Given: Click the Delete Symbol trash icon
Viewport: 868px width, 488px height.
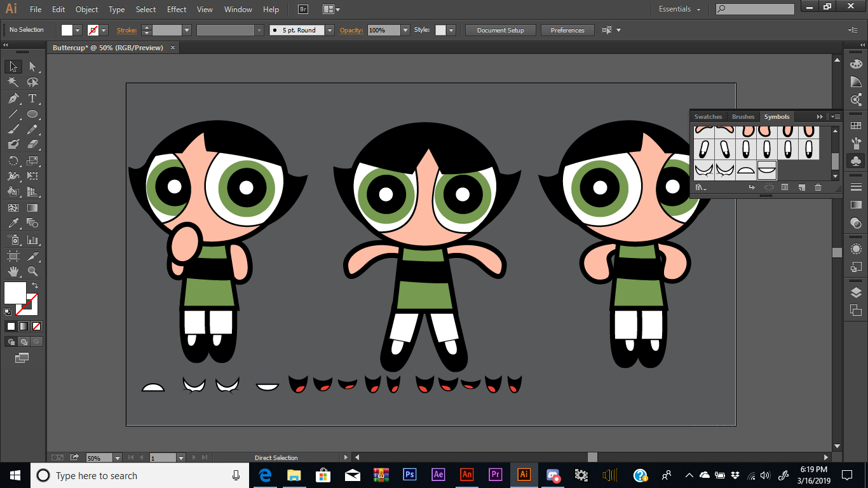Looking at the screenshot, I should point(818,187).
